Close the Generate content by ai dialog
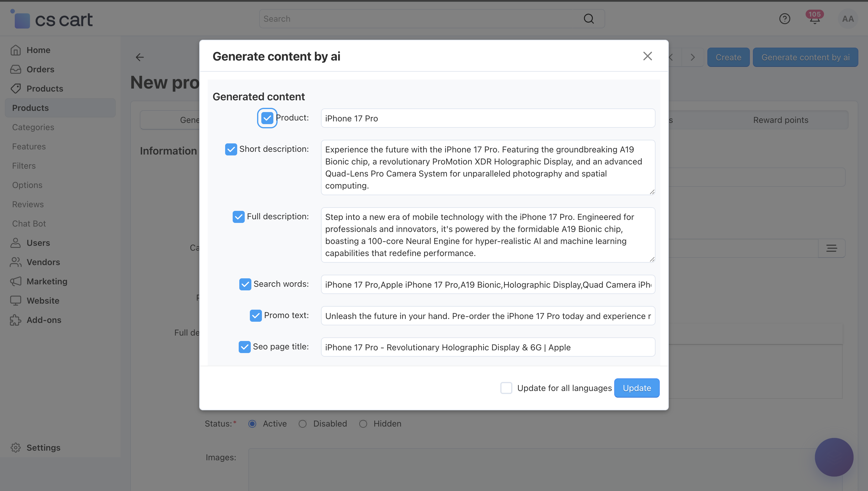The width and height of the screenshot is (868, 491). pyautogui.click(x=647, y=56)
